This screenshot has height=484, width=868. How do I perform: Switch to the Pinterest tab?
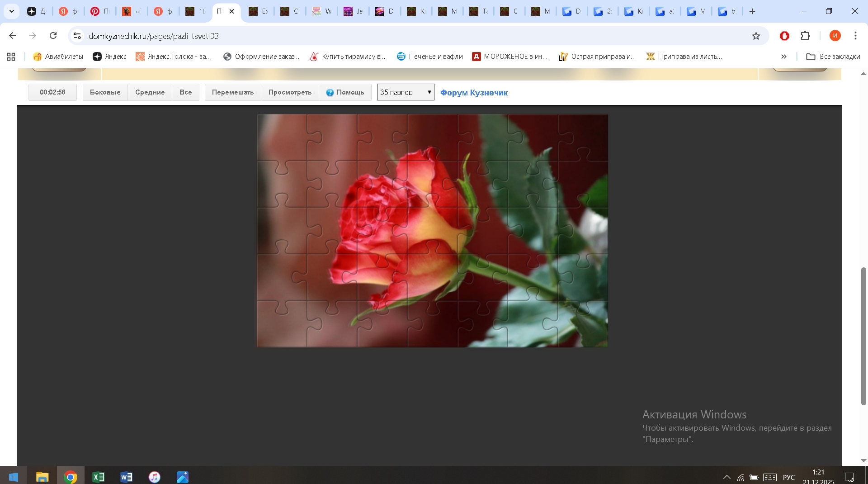(99, 11)
